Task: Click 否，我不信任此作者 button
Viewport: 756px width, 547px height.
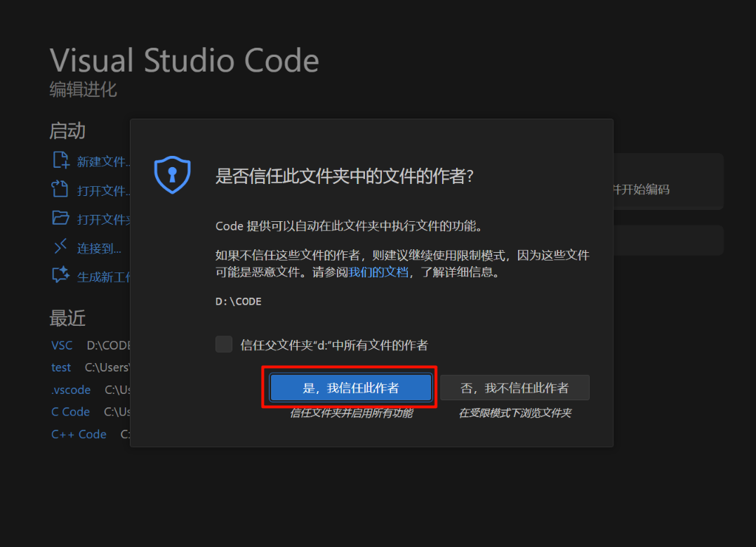Action: [x=515, y=388]
